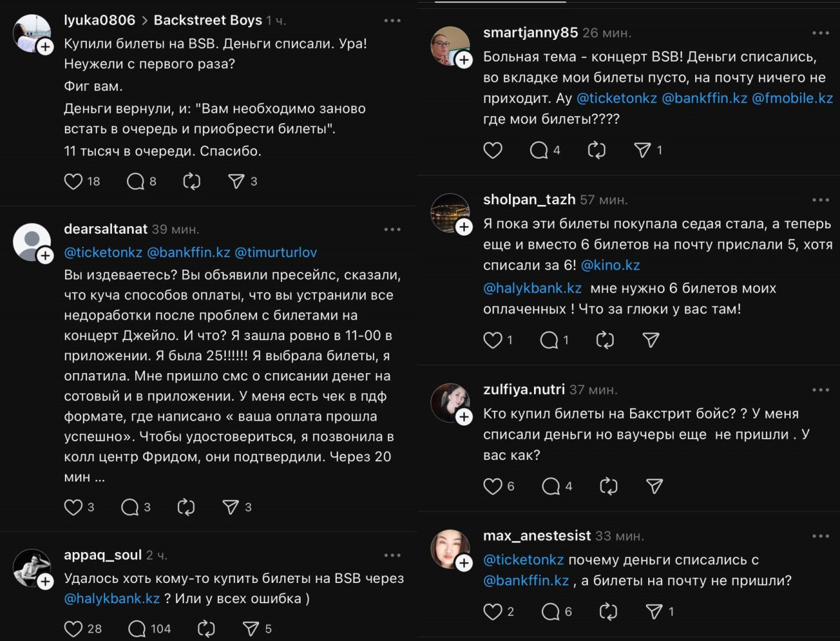Like smartjanny85's post

click(x=493, y=150)
